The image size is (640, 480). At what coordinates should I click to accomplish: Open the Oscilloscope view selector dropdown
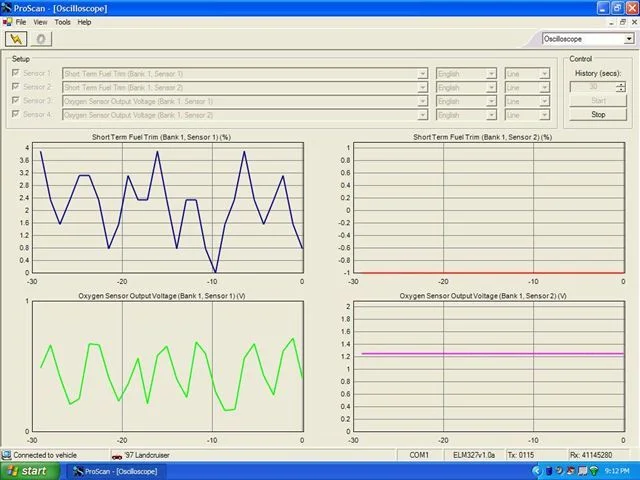click(588, 39)
